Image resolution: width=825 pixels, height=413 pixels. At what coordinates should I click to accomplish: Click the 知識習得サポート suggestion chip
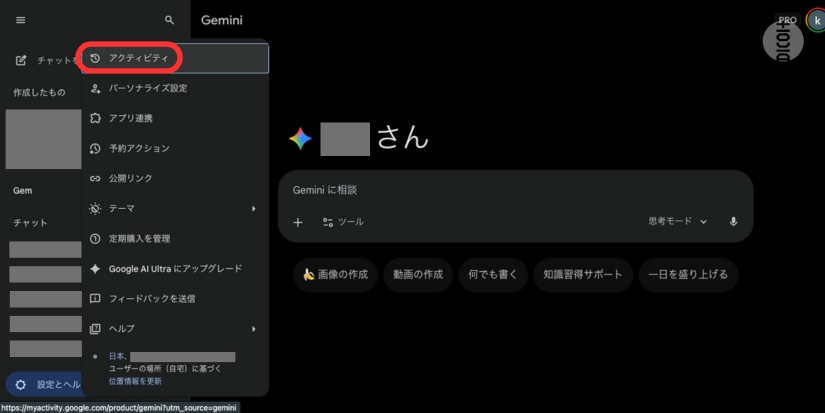(x=582, y=275)
